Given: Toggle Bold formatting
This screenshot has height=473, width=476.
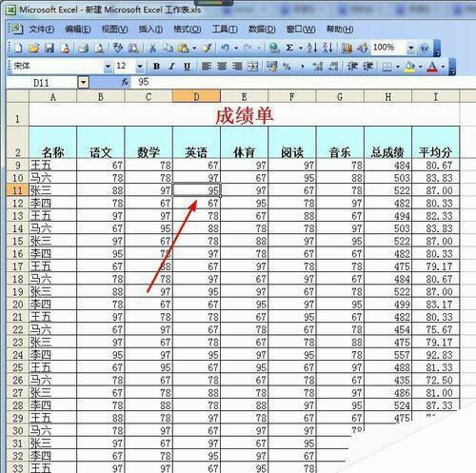Looking at the screenshot, I should 156,67.
